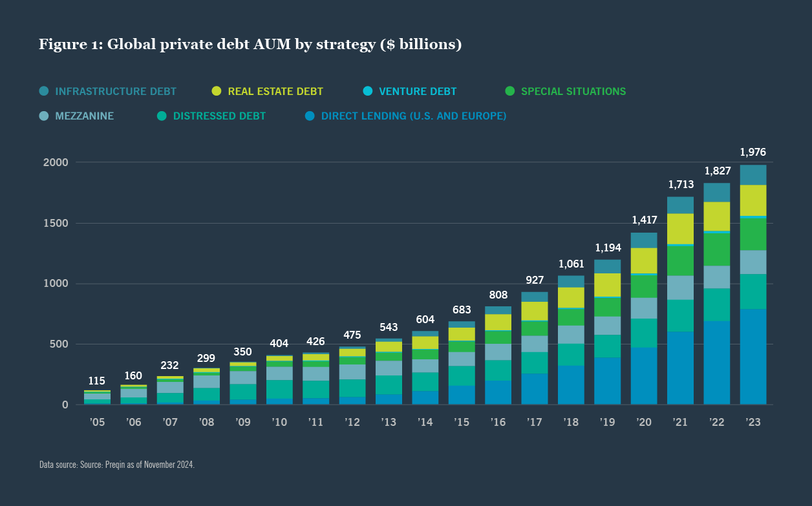Select the VENTURE DEBT legend label
This screenshot has height=506, width=812.
pyautogui.click(x=418, y=91)
